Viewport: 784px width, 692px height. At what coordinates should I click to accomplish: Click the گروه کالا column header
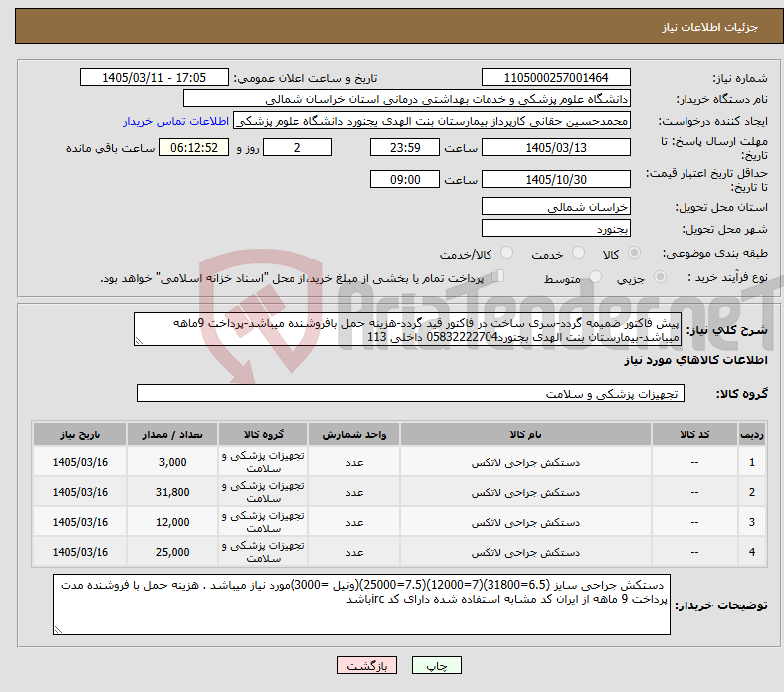(x=263, y=434)
